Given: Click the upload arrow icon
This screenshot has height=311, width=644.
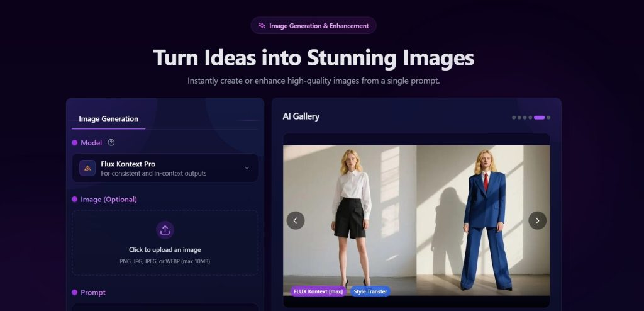Looking at the screenshot, I should tap(165, 230).
